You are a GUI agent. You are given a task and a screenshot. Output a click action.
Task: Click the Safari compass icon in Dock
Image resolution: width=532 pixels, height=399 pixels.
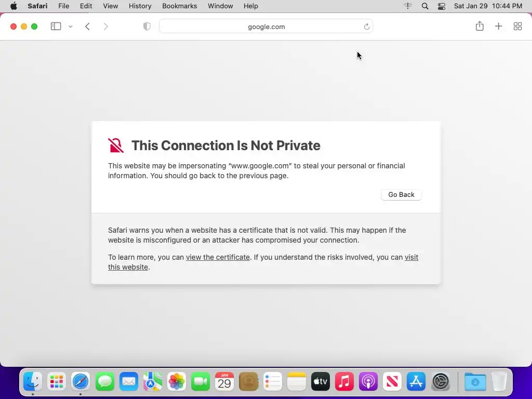point(81,381)
